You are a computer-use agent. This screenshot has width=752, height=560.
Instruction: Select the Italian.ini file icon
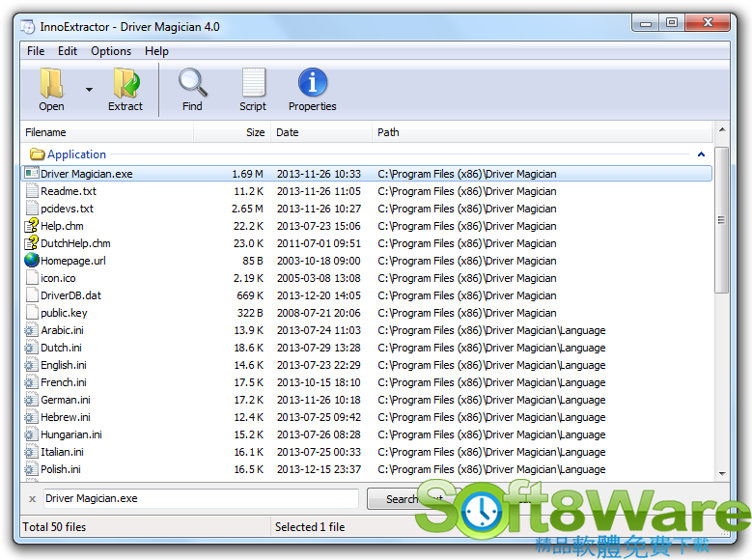coord(31,452)
